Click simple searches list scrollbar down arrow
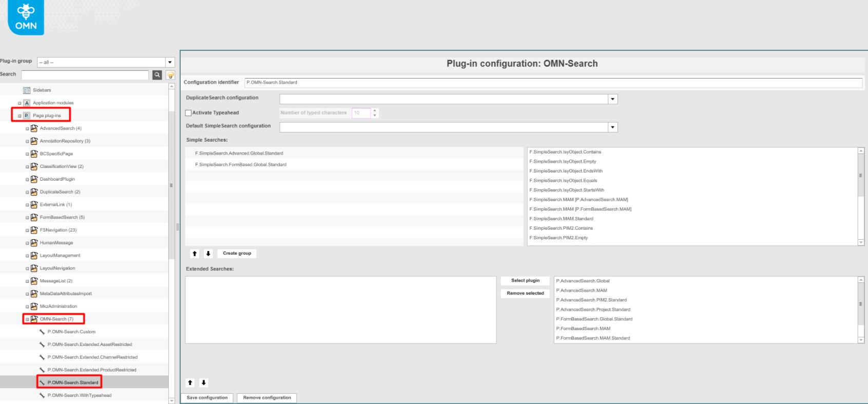 tap(861, 242)
